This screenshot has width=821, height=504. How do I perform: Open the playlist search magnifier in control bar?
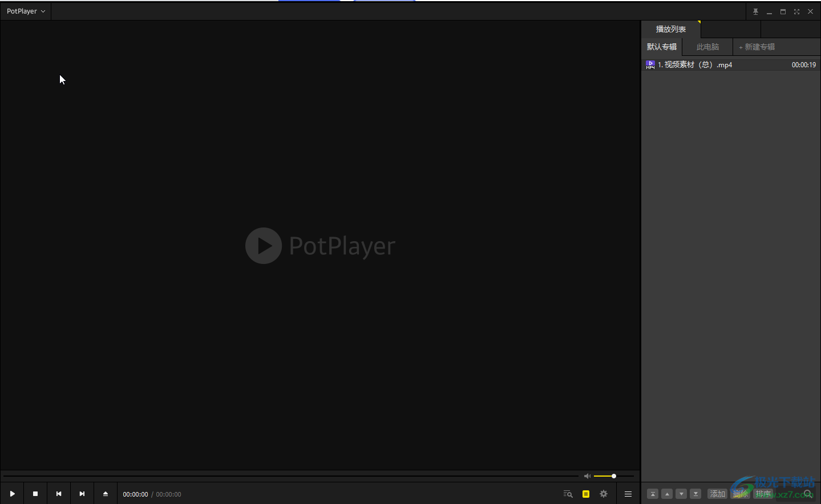(x=568, y=494)
